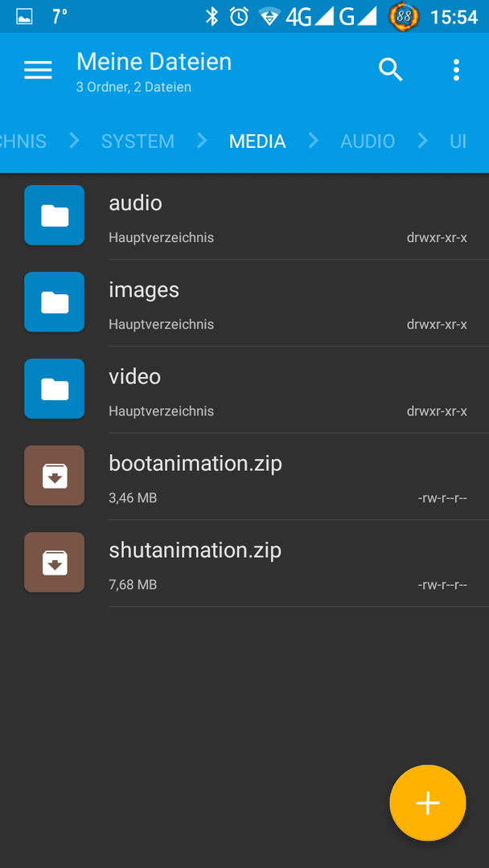Click drwxr-xr-x permissions of images folder

(x=437, y=325)
